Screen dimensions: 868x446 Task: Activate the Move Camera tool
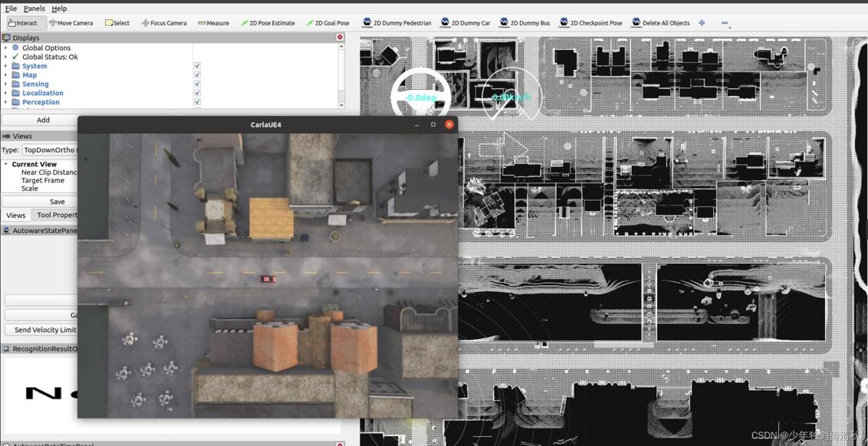tap(71, 23)
